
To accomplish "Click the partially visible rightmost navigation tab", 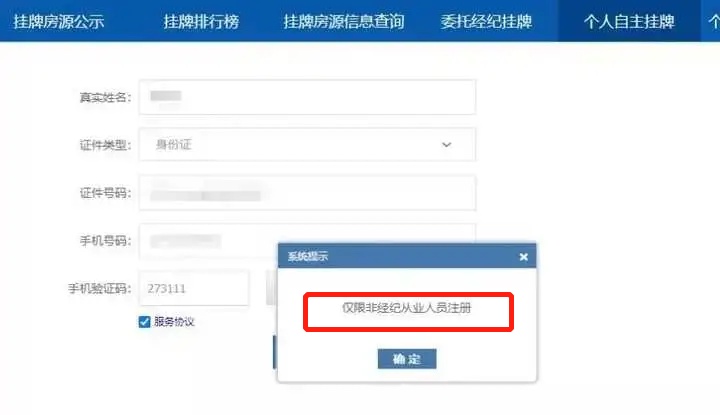I will coord(711,21).
